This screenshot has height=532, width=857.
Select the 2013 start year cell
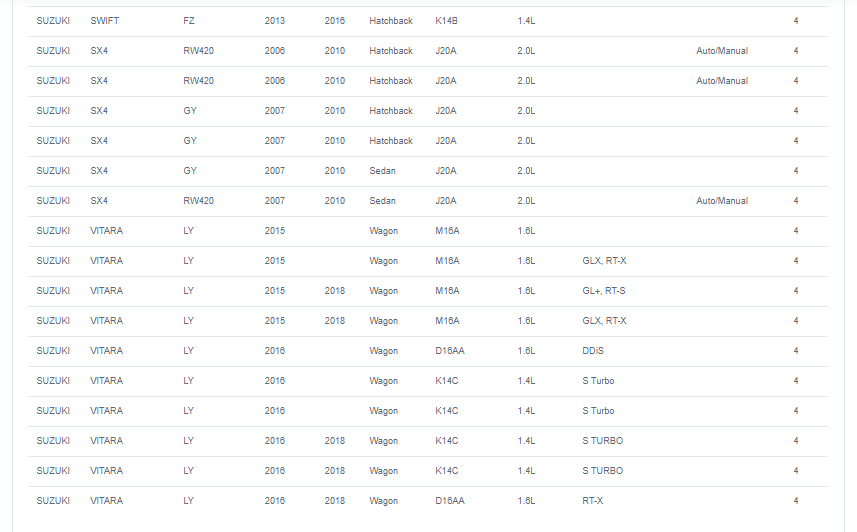coord(274,21)
